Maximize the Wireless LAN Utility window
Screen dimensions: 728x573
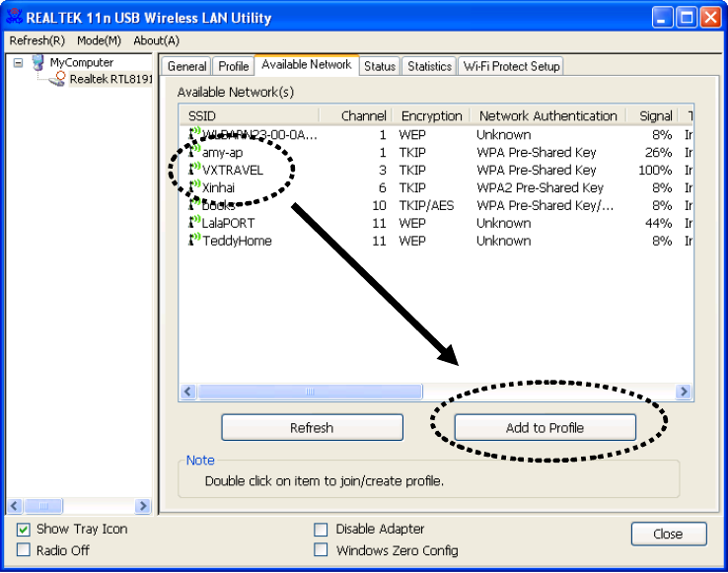(687, 18)
